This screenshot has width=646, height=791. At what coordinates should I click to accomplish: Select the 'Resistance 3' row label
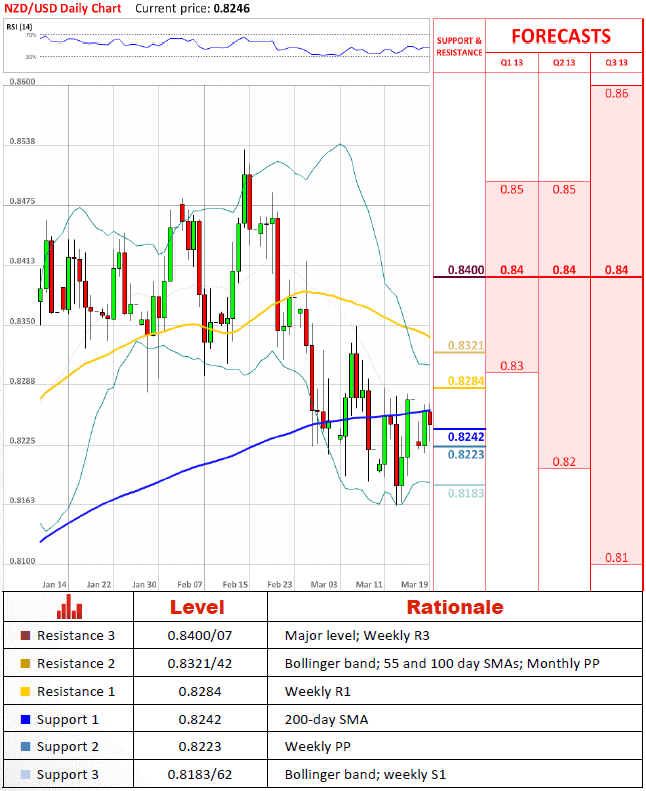[x=76, y=636]
